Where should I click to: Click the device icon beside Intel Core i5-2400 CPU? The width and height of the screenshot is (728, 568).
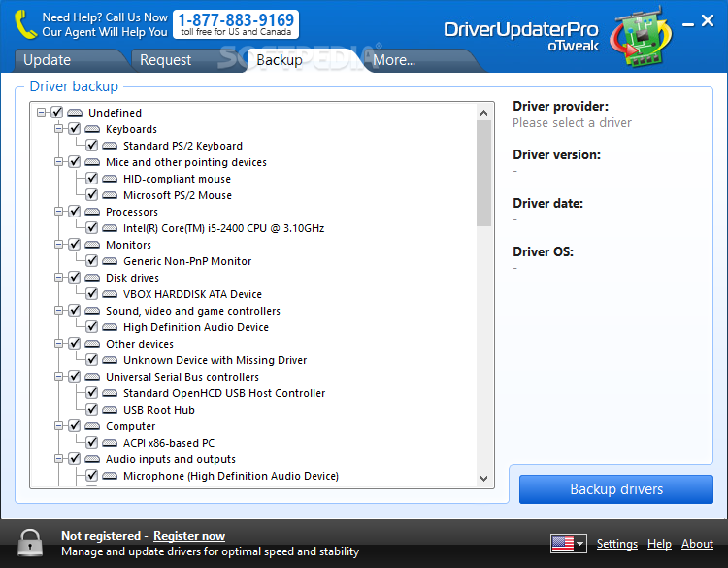click(x=110, y=228)
